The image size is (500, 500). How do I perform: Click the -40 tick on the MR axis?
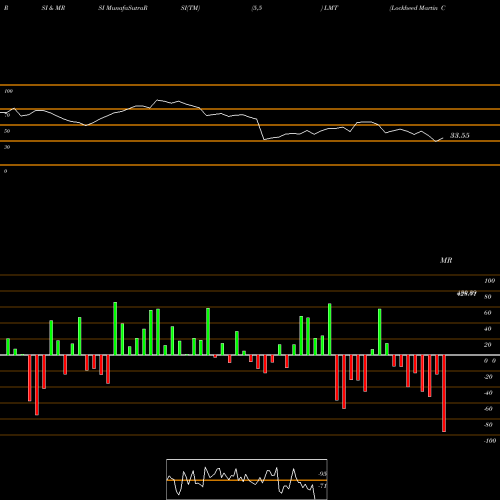pos(488,393)
